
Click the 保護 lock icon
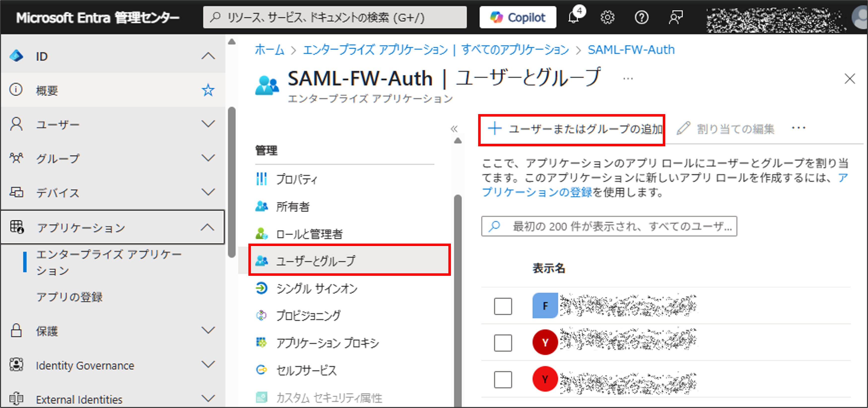16,331
